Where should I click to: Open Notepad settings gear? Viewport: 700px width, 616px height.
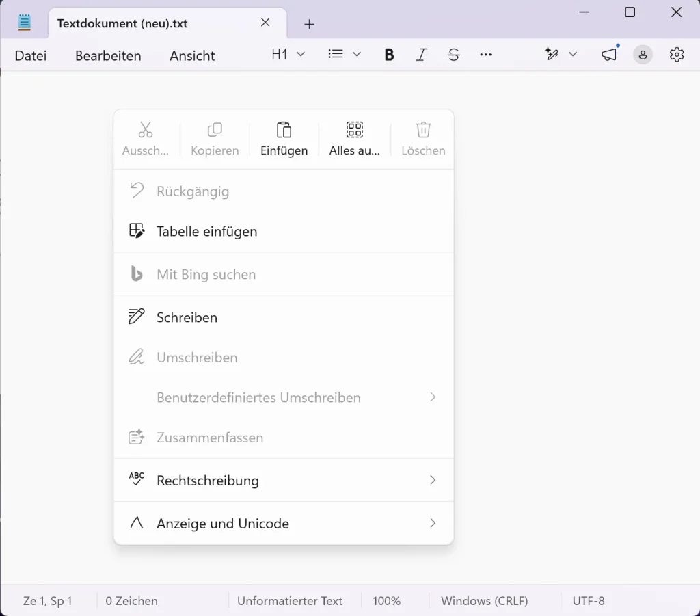(x=677, y=55)
